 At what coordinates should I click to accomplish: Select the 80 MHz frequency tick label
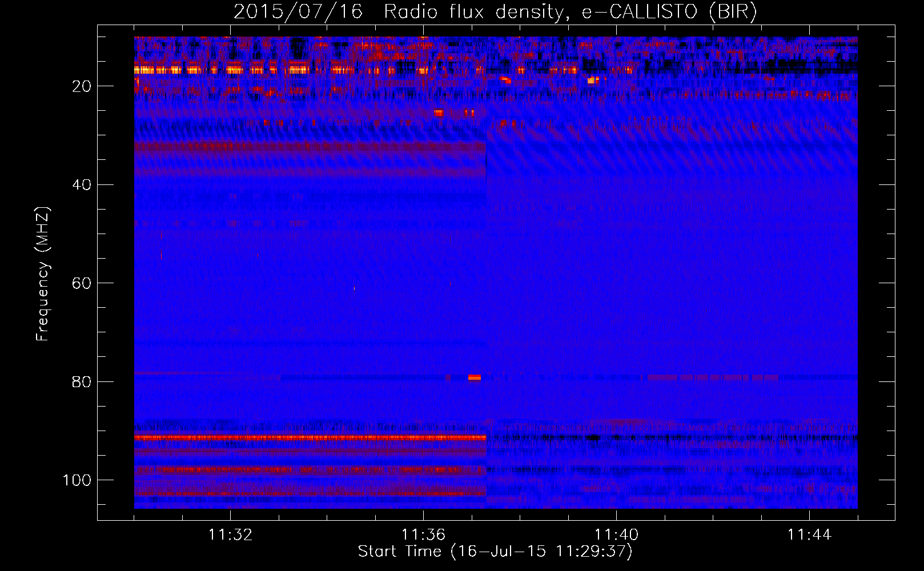point(82,381)
